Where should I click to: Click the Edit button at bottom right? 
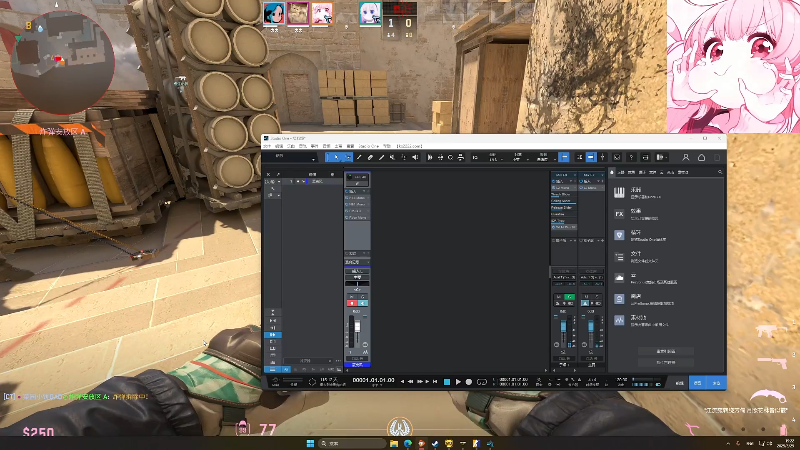pos(680,383)
